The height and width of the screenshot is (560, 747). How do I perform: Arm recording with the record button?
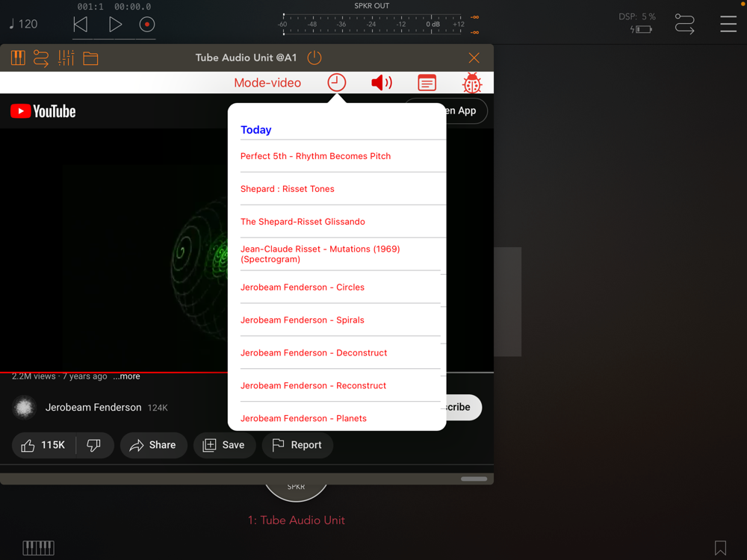click(x=146, y=25)
